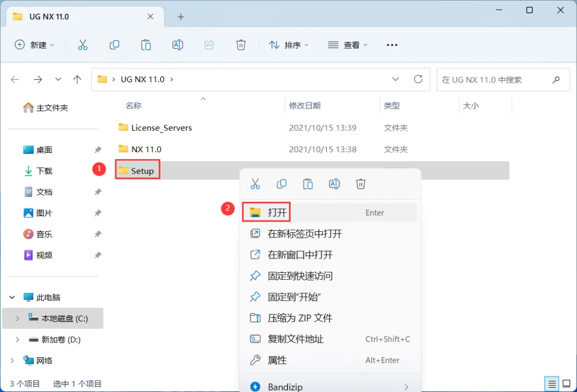The height and width of the screenshot is (392, 577).
Task: Toggle the pin next to 文档
Action: coord(98,192)
